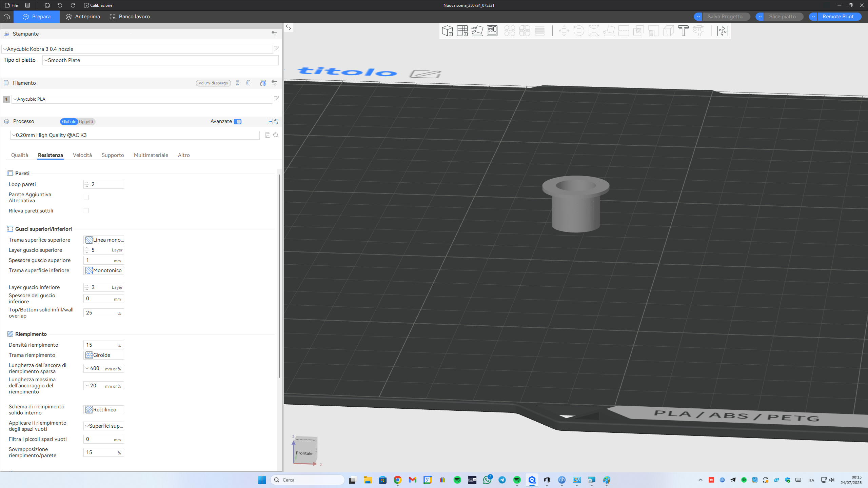Select the Text shape tool icon

[683, 31]
